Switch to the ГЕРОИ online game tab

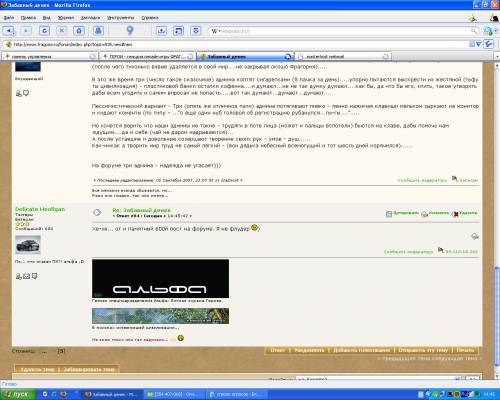click(x=147, y=56)
